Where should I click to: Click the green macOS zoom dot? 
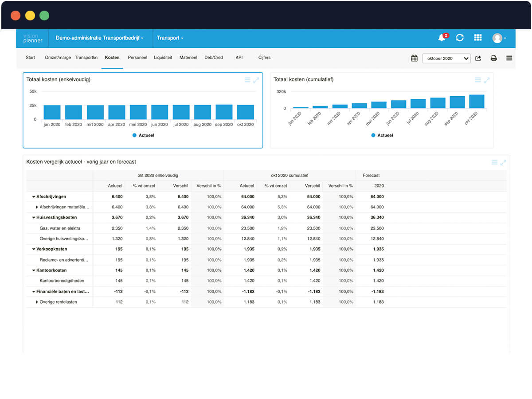(x=44, y=16)
